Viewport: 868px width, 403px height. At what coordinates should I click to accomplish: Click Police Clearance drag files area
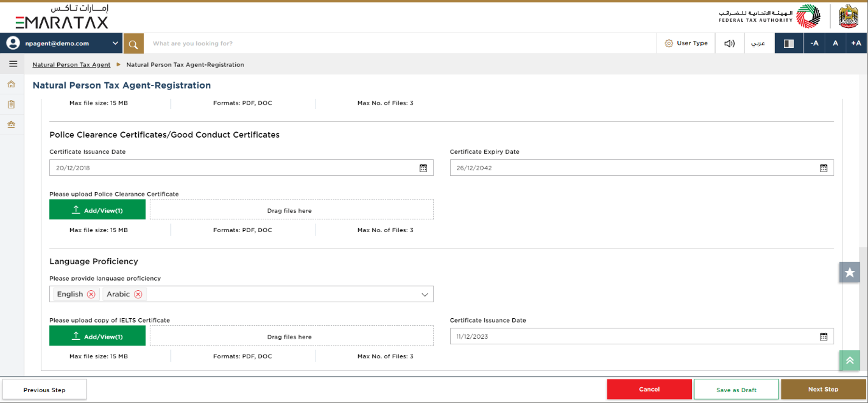[292, 210]
